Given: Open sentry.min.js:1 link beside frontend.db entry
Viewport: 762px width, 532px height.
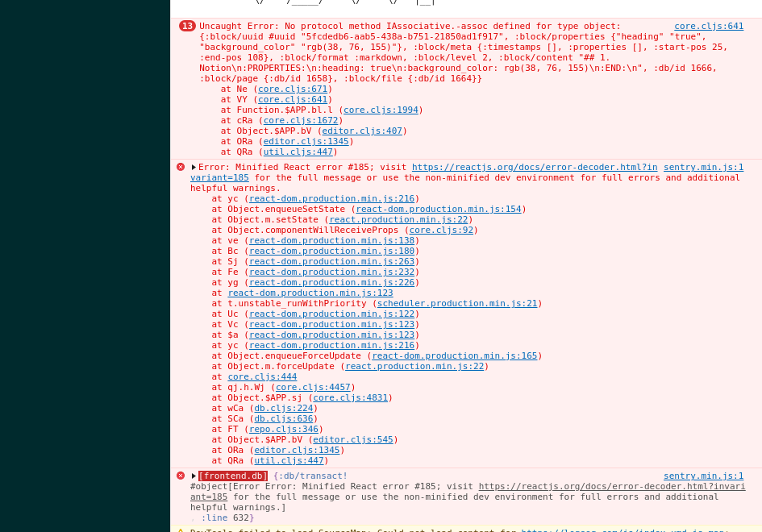Looking at the screenshot, I should [704, 476].
